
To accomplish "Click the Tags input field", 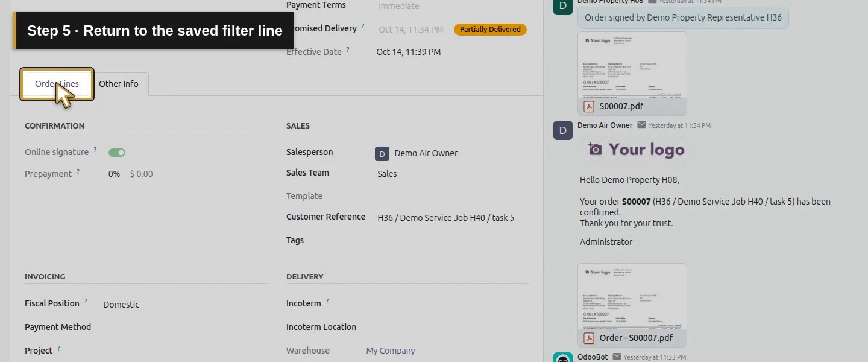I will pyautogui.click(x=452, y=240).
